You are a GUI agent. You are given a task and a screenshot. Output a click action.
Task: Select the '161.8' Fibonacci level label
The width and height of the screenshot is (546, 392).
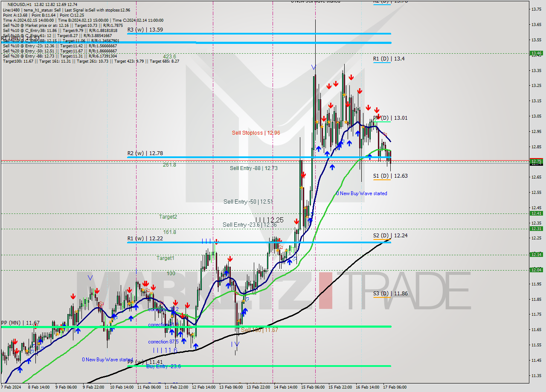[x=169, y=232]
